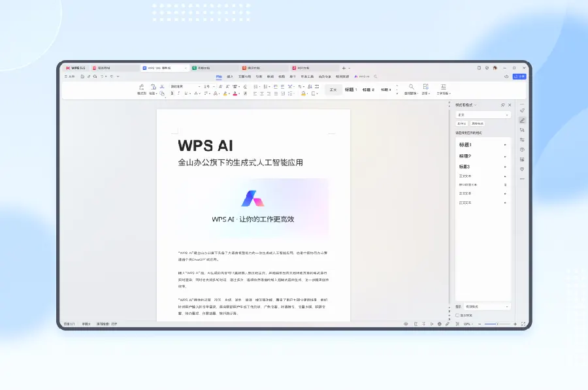Click the undo arrow icon

click(102, 76)
